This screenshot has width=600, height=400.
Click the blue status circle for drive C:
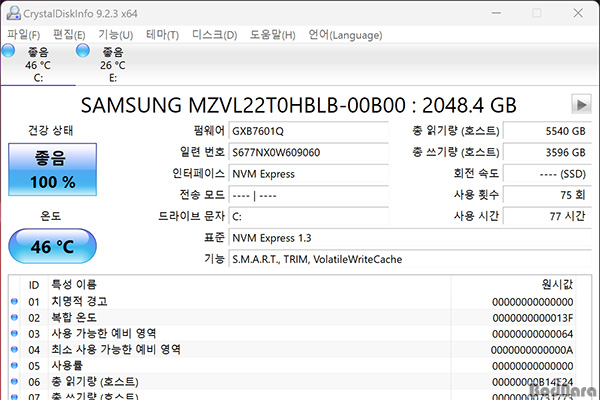pyautogui.click(x=8, y=51)
